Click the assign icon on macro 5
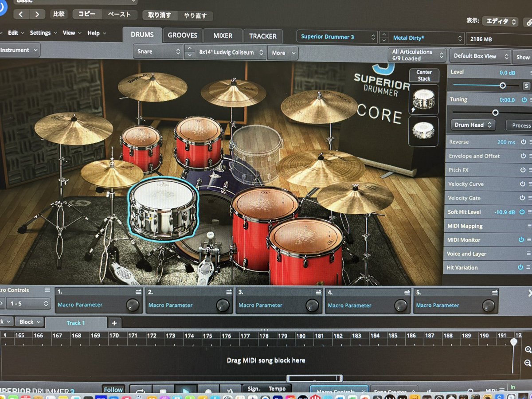Viewport: 532px width, 399px height. [495, 293]
